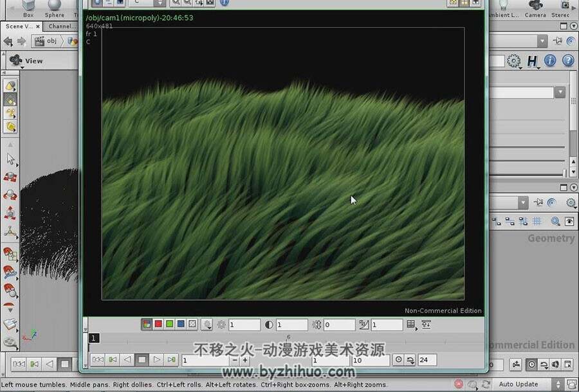Search nodes with the network magnifier icon
This screenshot has height=392, width=579.
click(x=555, y=221)
